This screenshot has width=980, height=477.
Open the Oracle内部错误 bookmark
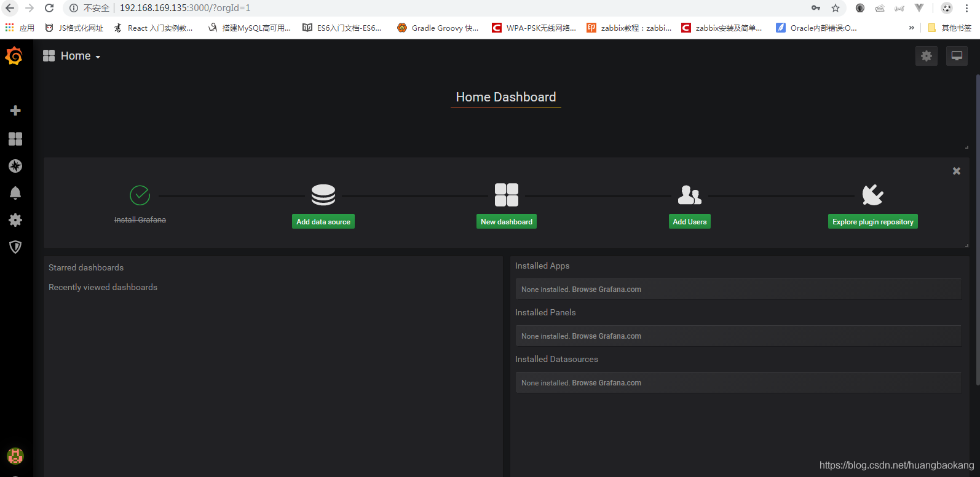coord(816,28)
